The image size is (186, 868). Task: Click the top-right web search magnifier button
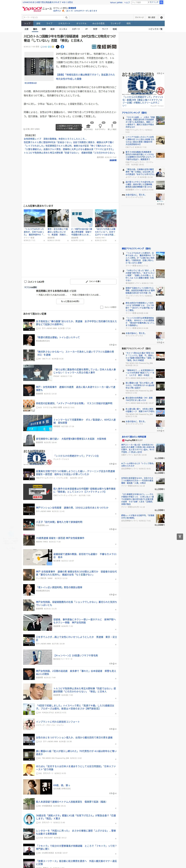[161, 2]
